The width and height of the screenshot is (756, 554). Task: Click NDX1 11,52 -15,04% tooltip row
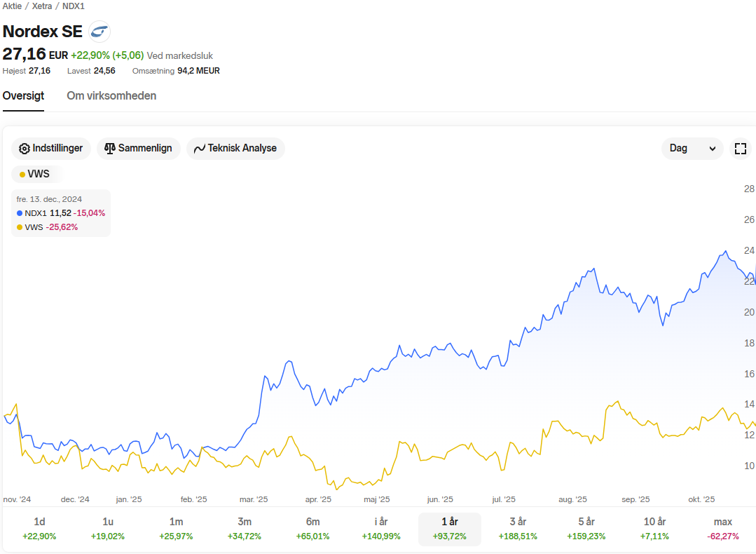[x=61, y=213]
